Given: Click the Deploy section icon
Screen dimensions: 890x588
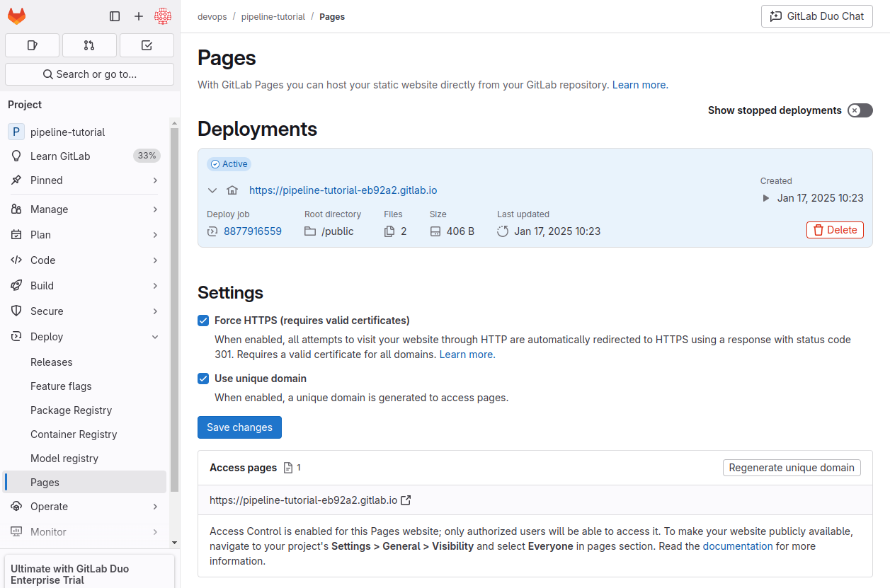Looking at the screenshot, I should 16,336.
